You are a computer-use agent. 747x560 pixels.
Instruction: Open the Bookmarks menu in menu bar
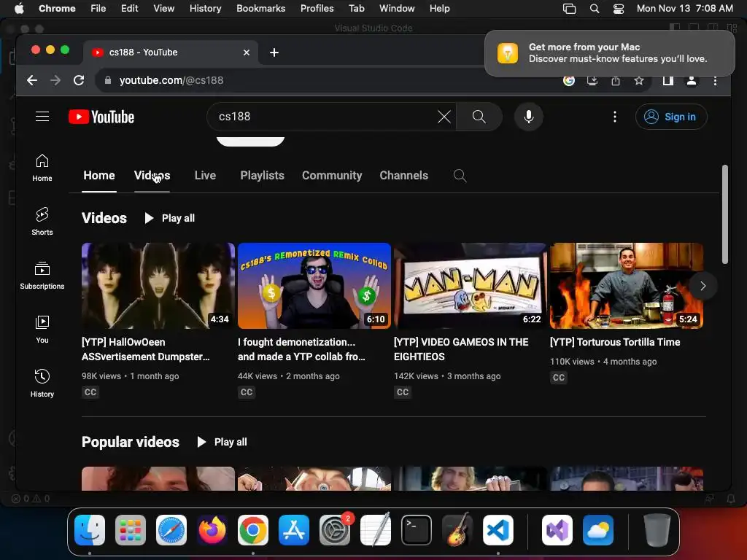point(260,8)
